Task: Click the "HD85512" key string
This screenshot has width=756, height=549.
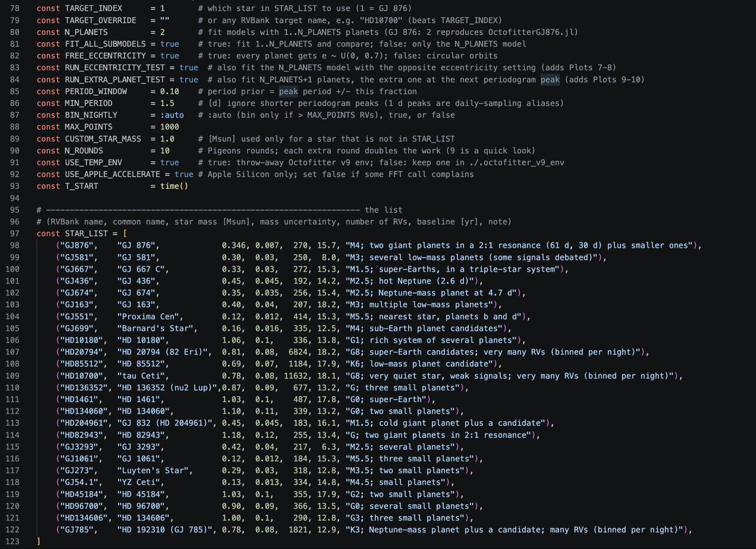Action: coord(79,364)
